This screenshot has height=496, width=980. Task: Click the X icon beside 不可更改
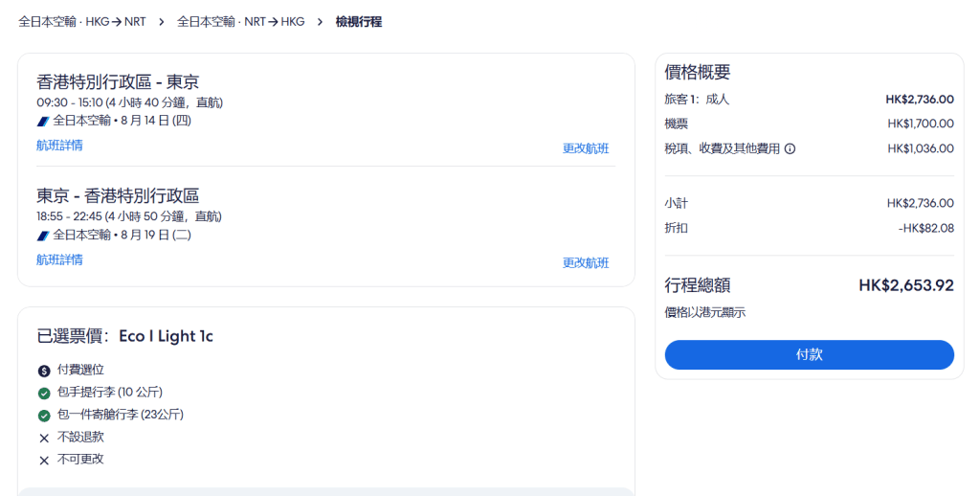pos(44,461)
